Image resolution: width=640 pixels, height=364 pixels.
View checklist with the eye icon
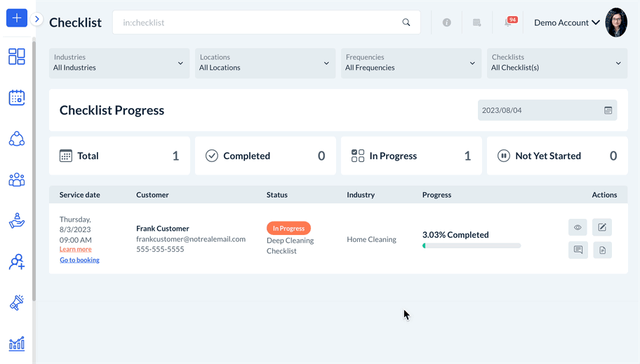pos(578,227)
